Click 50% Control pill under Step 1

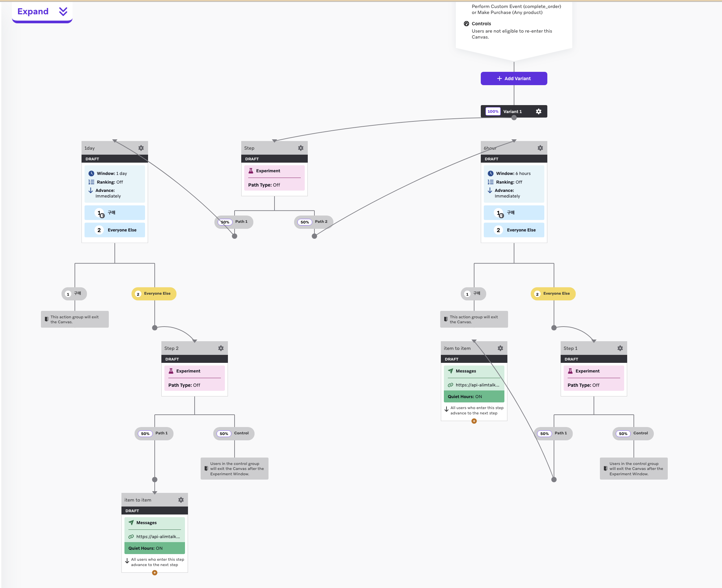pos(633,433)
